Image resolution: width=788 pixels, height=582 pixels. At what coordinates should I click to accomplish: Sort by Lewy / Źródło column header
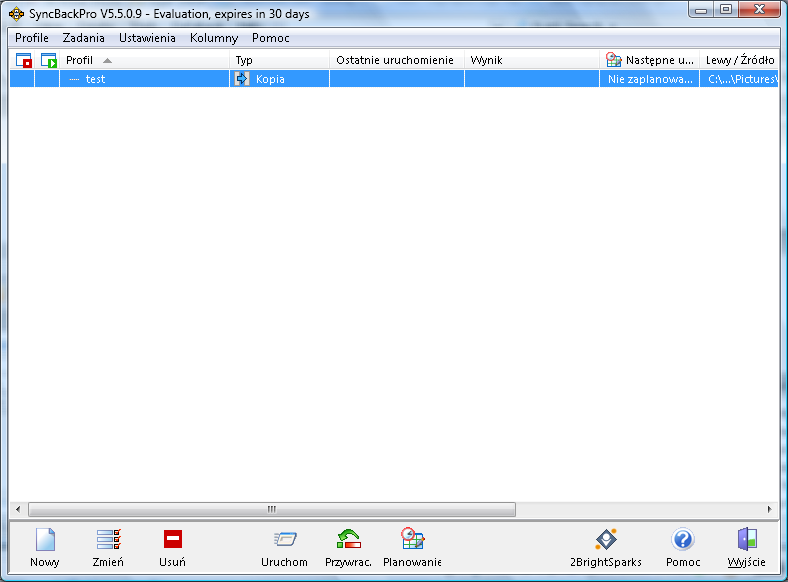pos(740,60)
